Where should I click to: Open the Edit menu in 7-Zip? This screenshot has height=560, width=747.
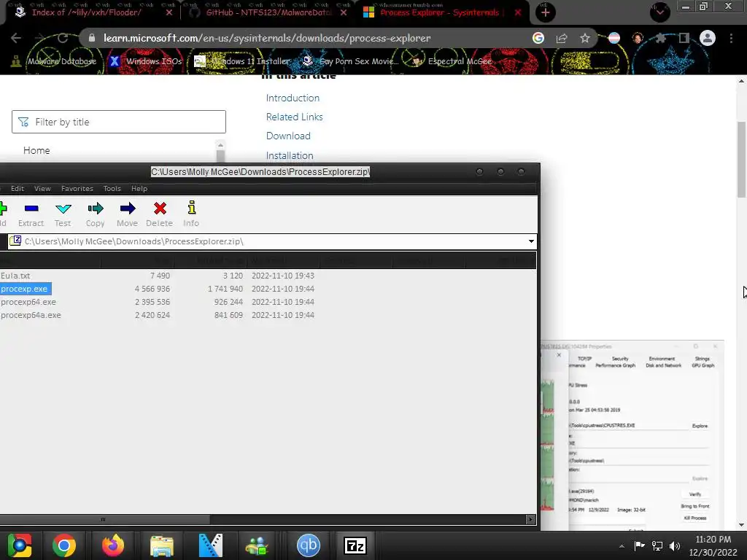(x=18, y=189)
